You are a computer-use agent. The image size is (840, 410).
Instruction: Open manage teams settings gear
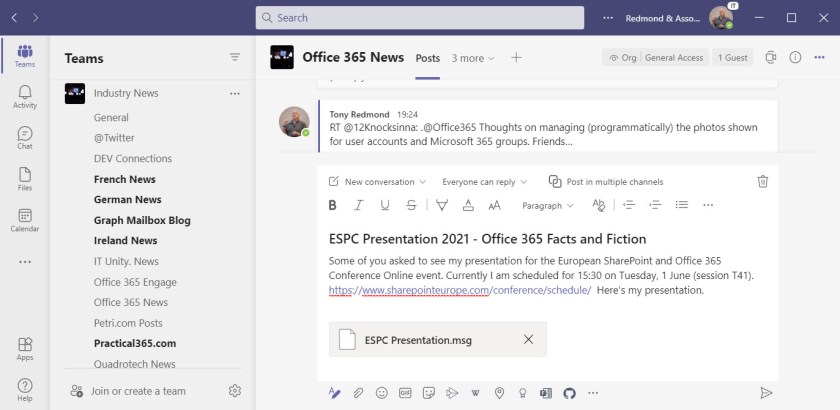(x=235, y=391)
